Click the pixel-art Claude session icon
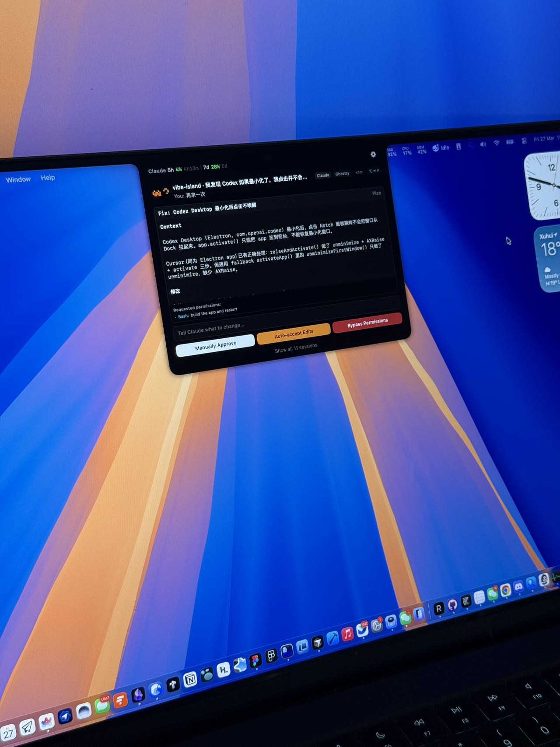This screenshot has height=747, width=560. [157, 193]
